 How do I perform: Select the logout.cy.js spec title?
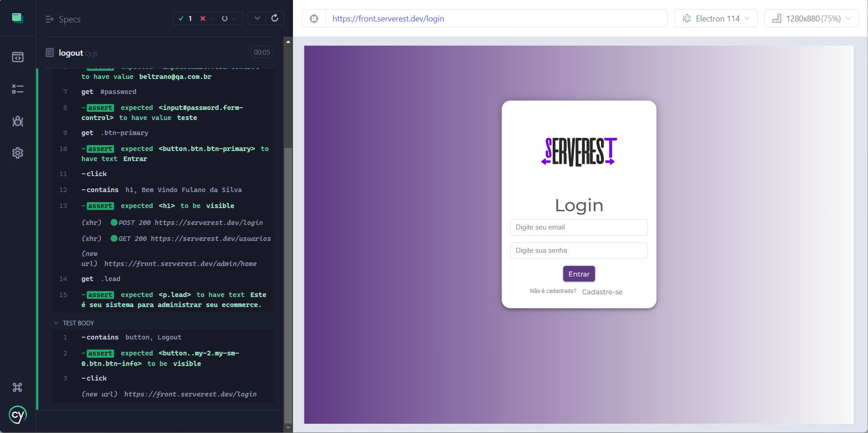click(x=78, y=53)
